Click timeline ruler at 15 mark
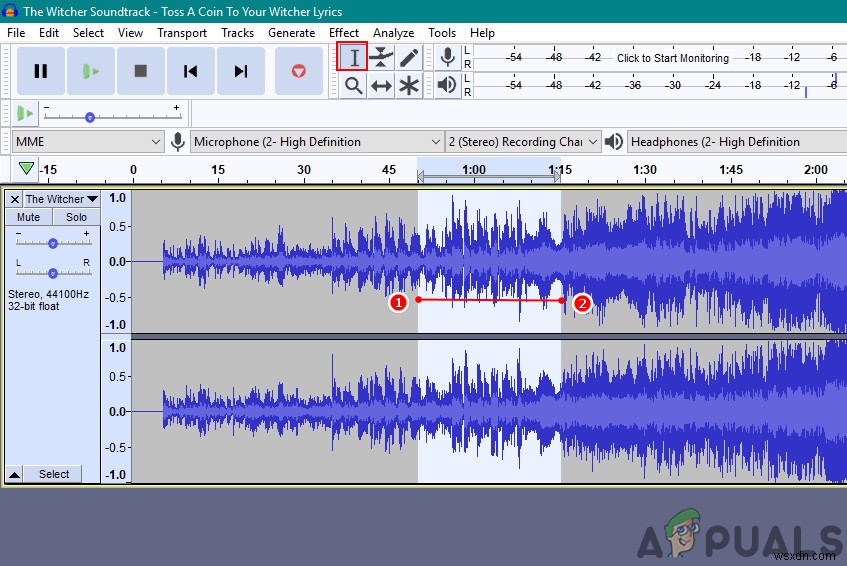 [218, 170]
